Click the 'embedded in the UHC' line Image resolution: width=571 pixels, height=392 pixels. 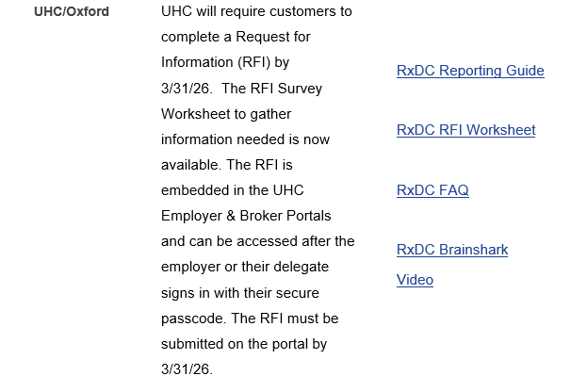pos(232,190)
